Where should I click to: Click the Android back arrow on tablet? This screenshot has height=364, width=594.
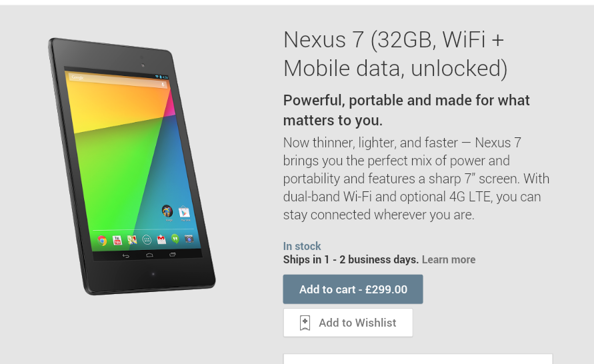[x=125, y=256]
